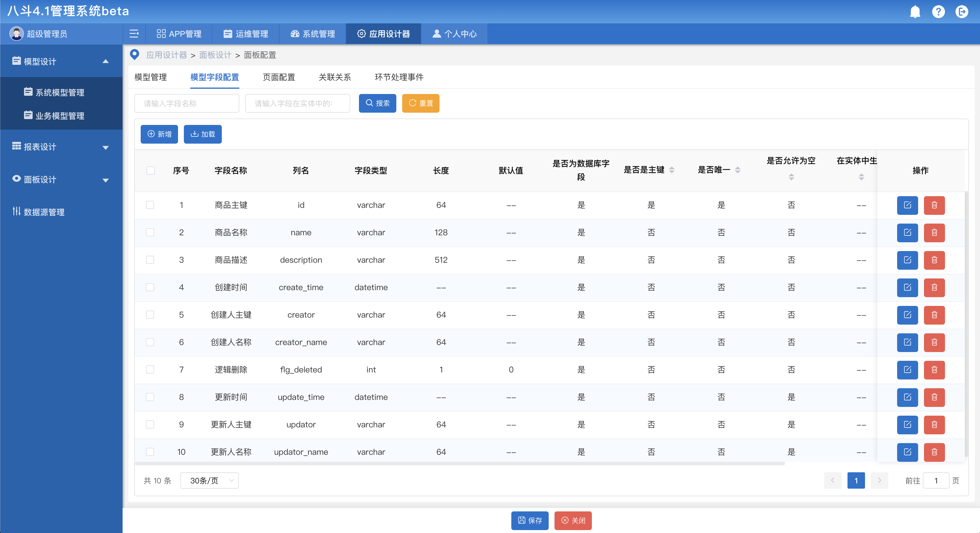Edit the 商品名称 row
The width and height of the screenshot is (980, 533).
pos(907,233)
